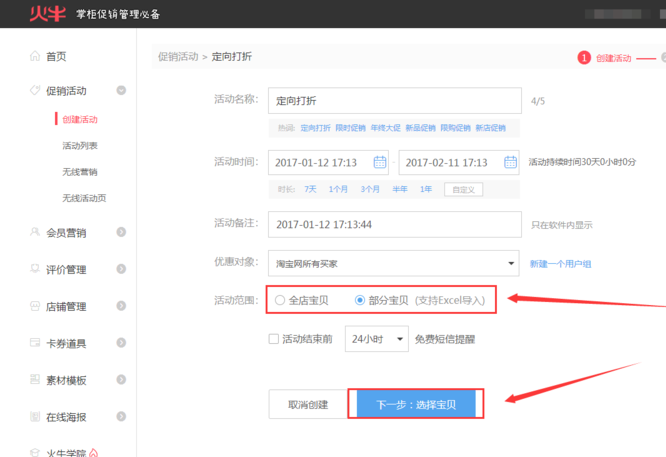Enable the 活动结束前 reminder checkbox
The width and height of the screenshot is (666, 457).
coord(274,339)
